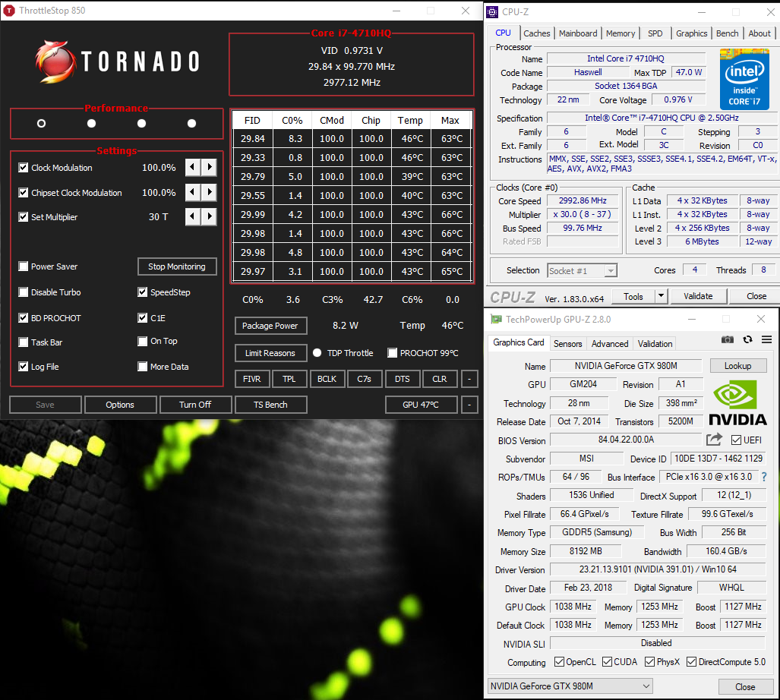Toggle the UEFI checkbox in GPU-Z

click(736, 440)
